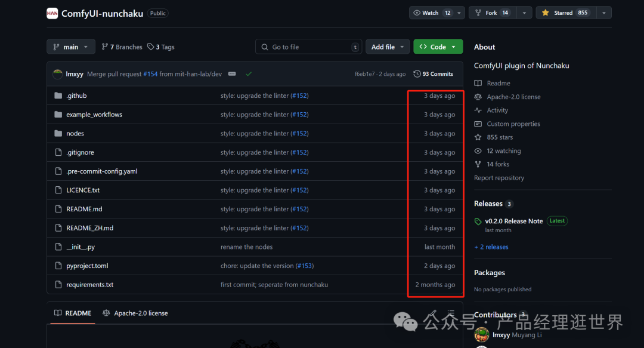Screen dimensions: 644x348
Task: Open the README_ZH.md file
Action: pos(90,228)
